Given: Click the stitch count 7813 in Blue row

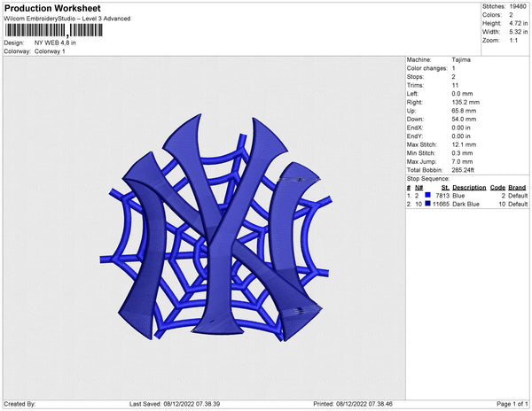Looking at the screenshot, I should [442, 196].
